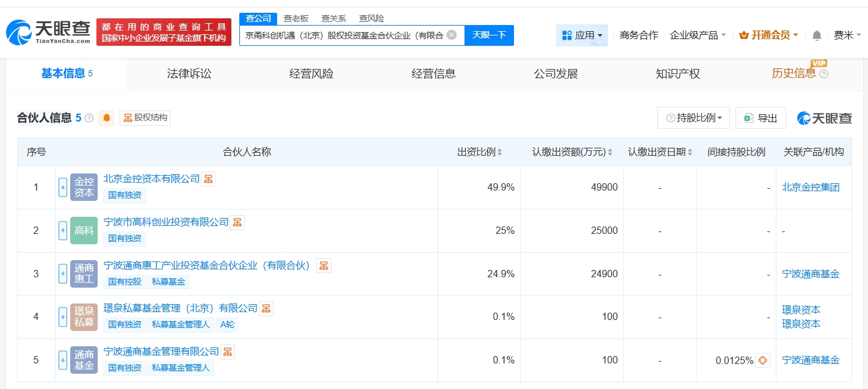Click the TianYanCha logo in header
868x389 pixels.
[49, 32]
